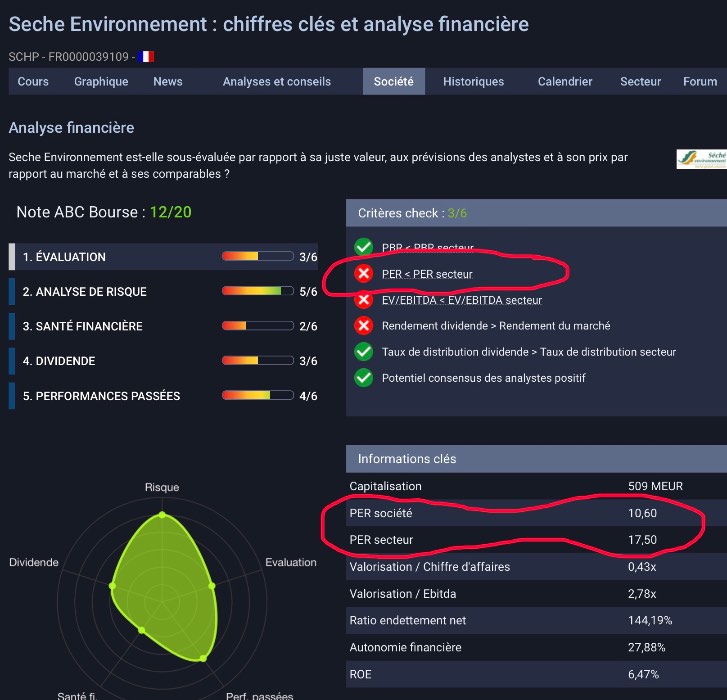The width and height of the screenshot is (727, 700).
Task: Click the SCHP - FR0000039109 ticker text
Action: click(69, 57)
